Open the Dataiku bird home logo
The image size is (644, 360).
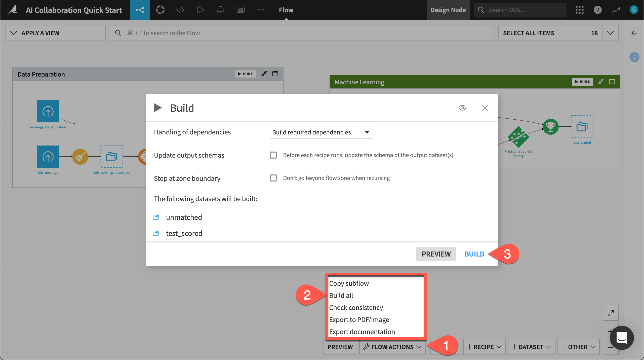click(x=13, y=10)
